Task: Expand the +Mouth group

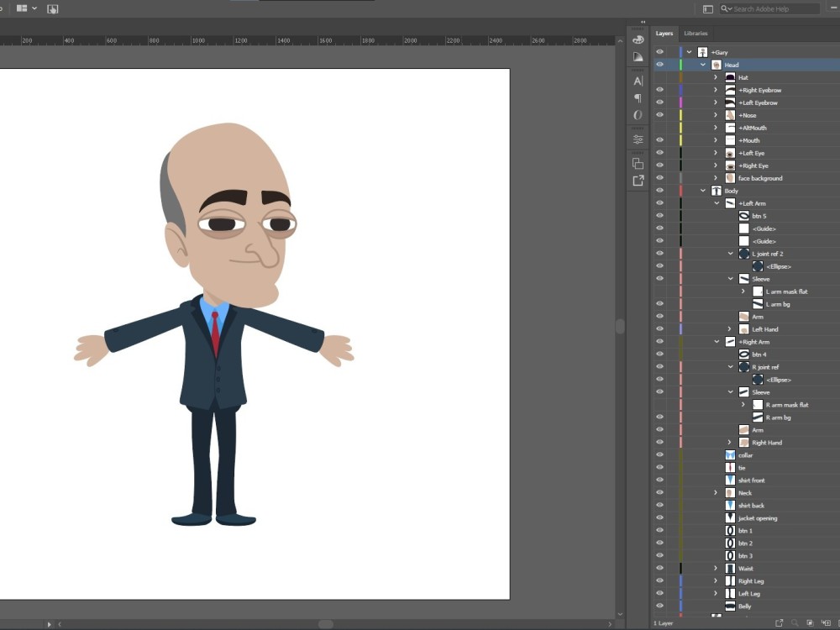Action: pos(716,140)
